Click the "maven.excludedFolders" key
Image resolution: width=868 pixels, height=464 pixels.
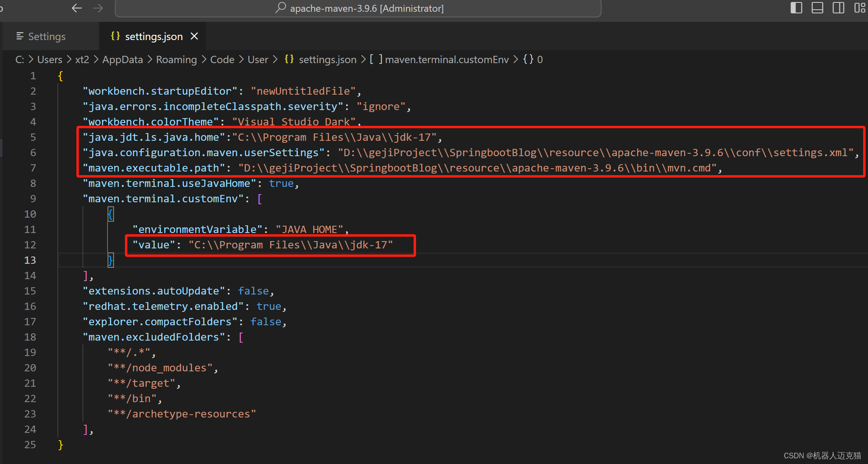[x=154, y=337]
